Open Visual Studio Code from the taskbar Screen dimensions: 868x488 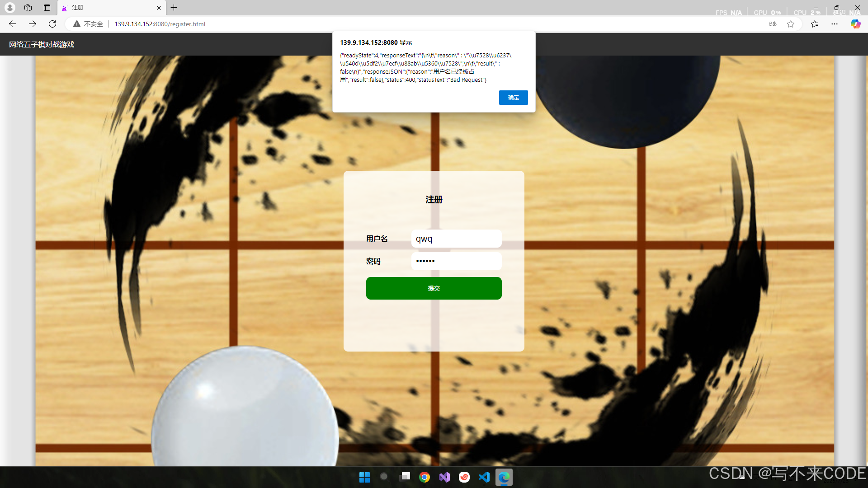484,477
